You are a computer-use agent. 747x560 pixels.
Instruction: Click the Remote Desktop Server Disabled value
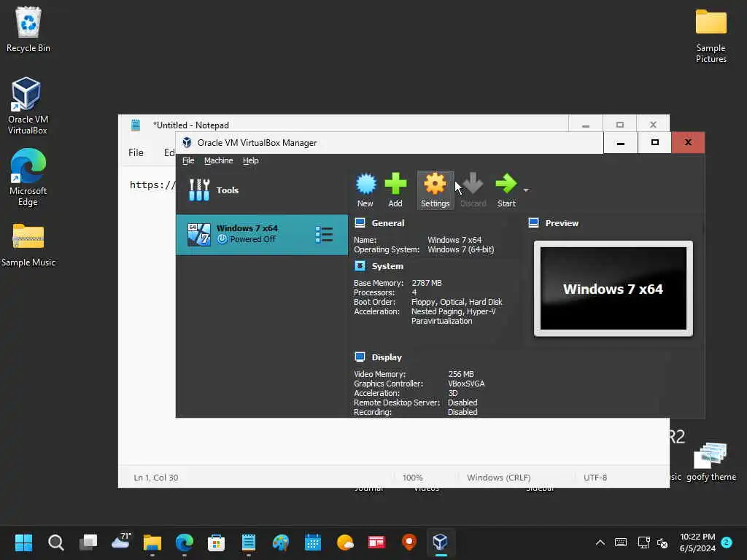(x=462, y=402)
